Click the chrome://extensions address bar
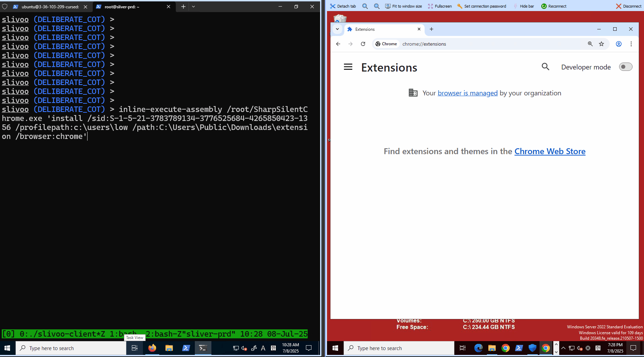 click(x=491, y=44)
